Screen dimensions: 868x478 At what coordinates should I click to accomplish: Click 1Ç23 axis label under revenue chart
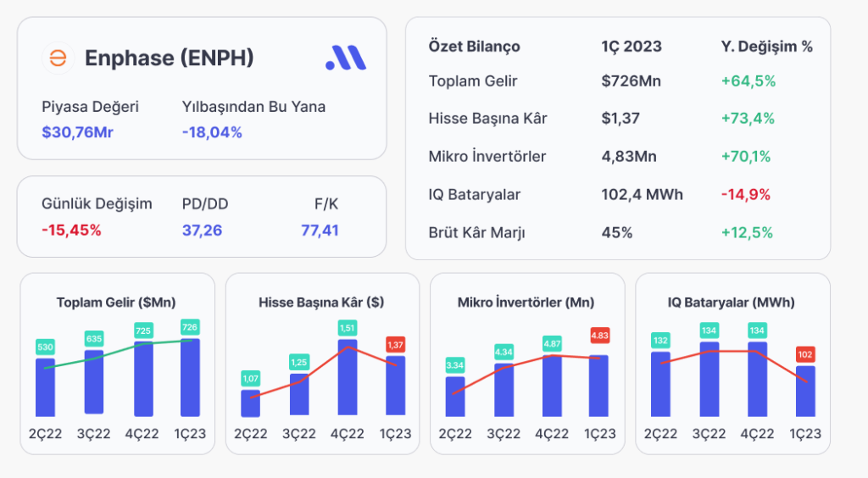(x=190, y=434)
